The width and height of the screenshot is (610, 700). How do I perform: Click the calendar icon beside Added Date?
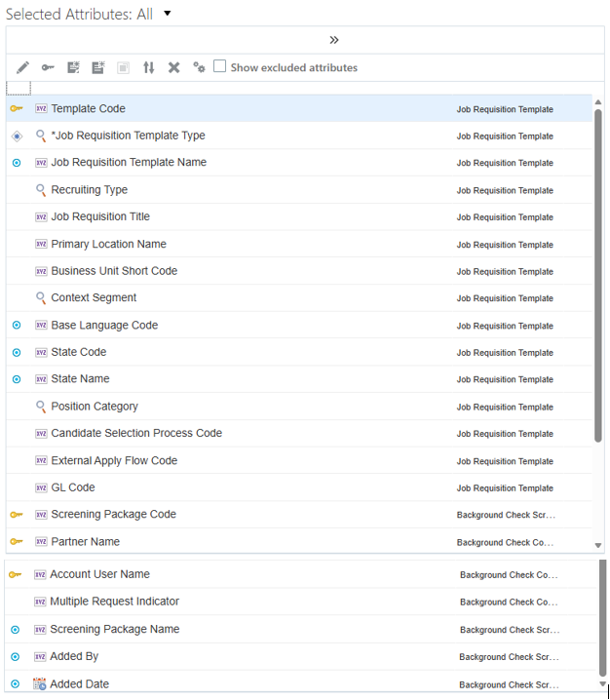pos(40,684)
